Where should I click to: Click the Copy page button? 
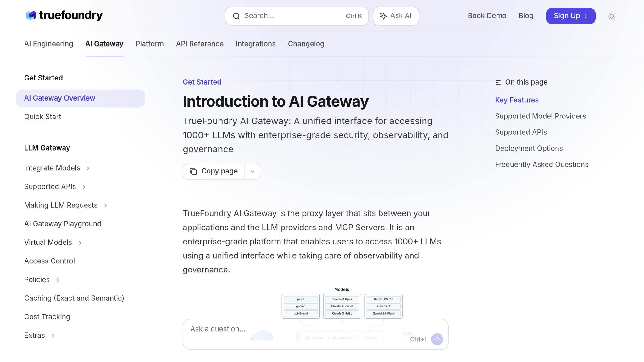pyautogui.click(x=214, y=171)
